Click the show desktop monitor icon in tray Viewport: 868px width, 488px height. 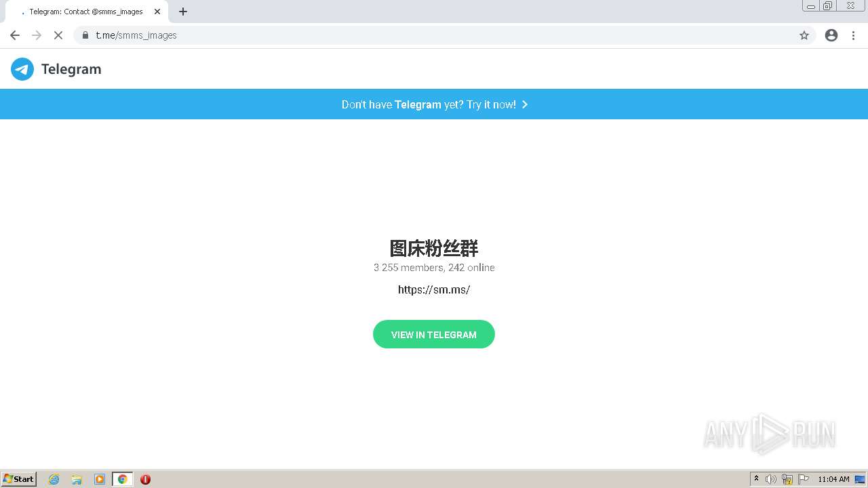point(861,479)
